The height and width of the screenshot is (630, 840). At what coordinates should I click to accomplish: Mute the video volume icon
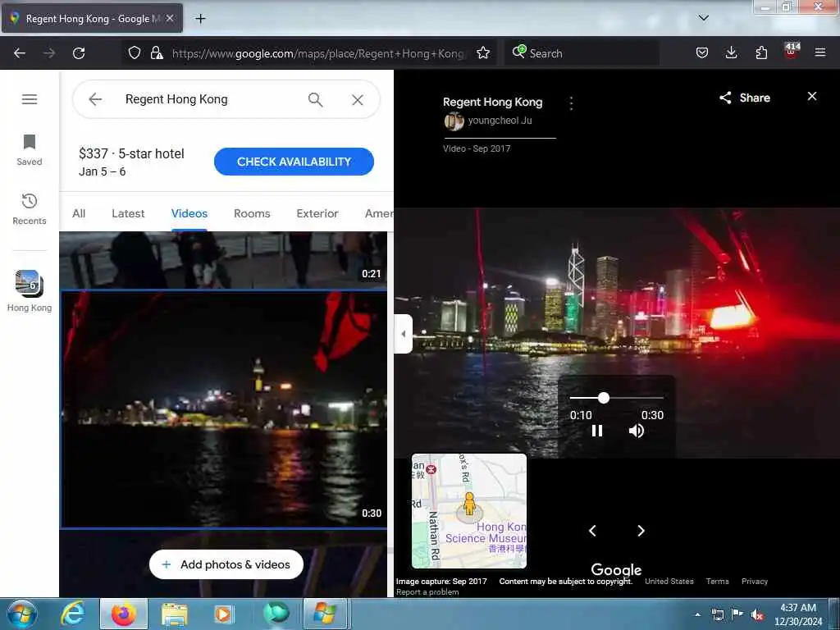[637, 431]
